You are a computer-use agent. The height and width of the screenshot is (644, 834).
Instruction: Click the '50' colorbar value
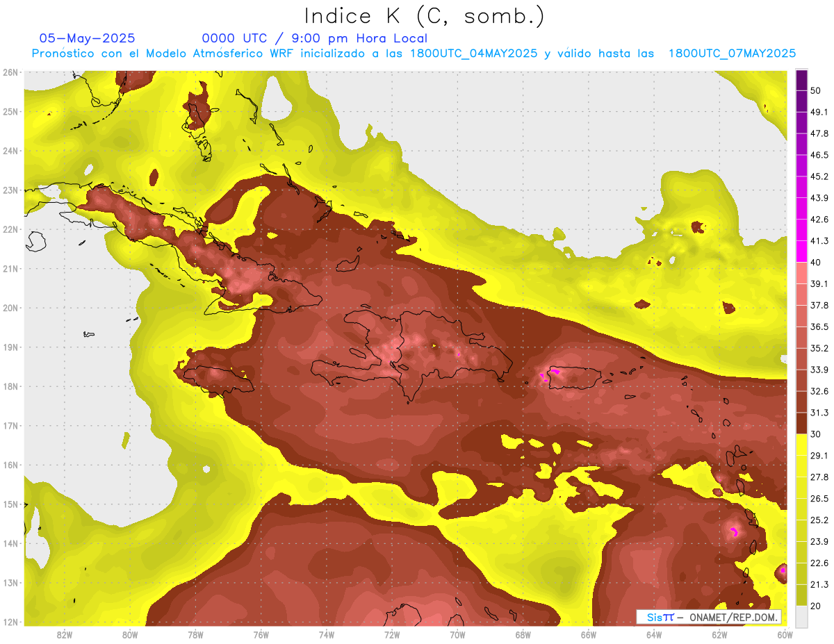point(817,90)
